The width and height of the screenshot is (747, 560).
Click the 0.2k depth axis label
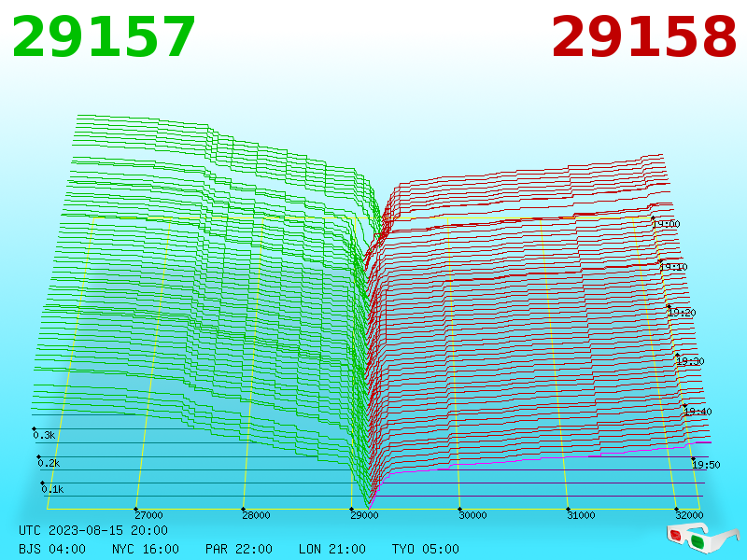click(x=49, y=463)
